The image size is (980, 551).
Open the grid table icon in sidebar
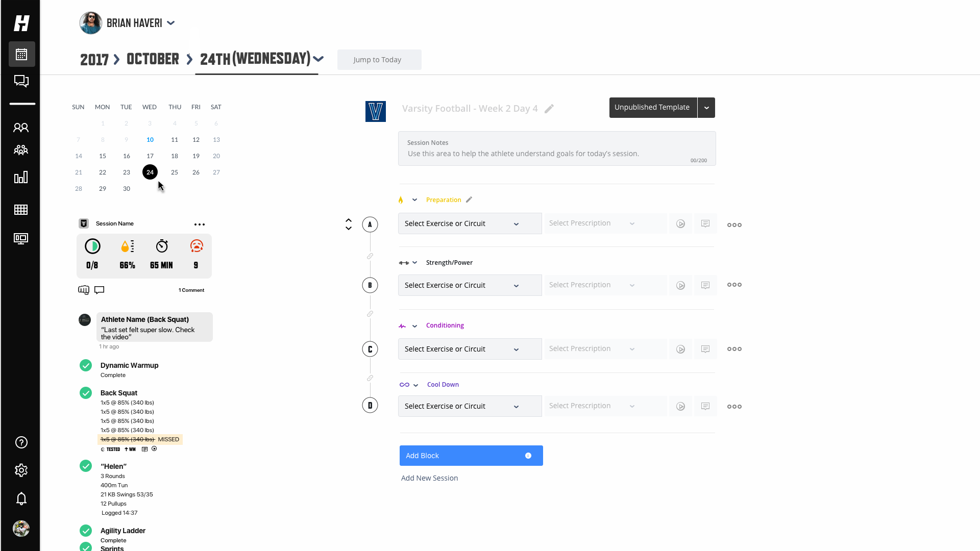pyautogui.click(x=21, y=210)
